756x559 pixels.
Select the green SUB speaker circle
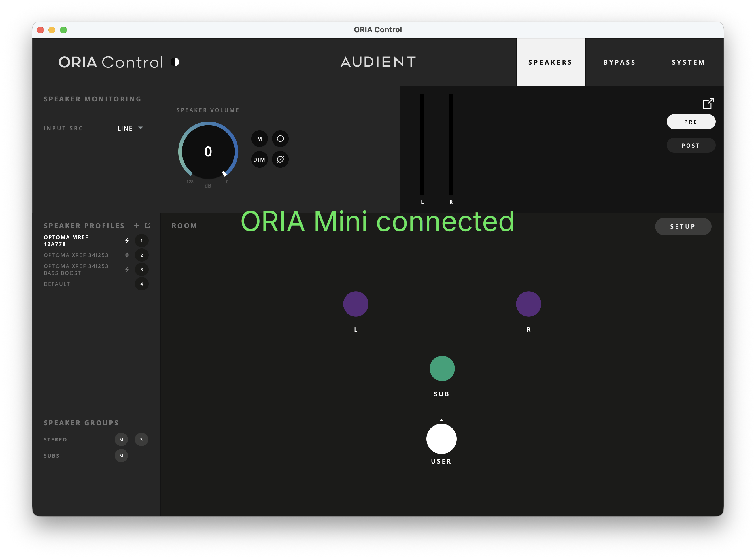point(442,369)
